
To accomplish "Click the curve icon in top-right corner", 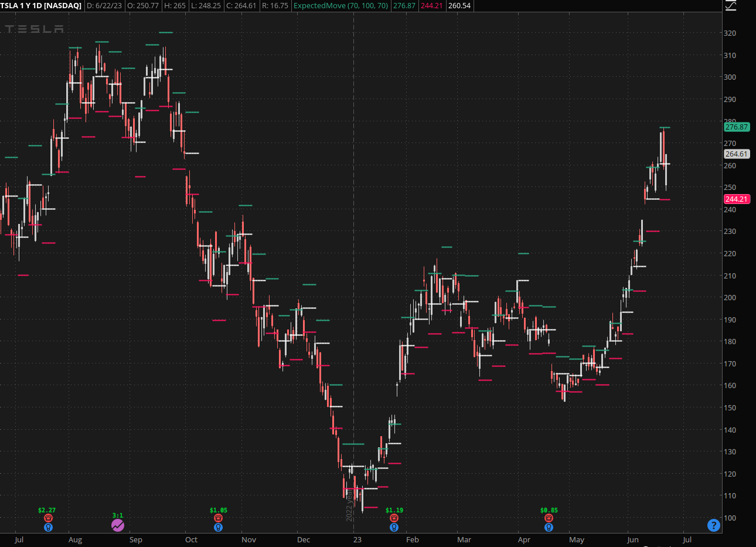I will pyautogui.click(x=730, y=6).
